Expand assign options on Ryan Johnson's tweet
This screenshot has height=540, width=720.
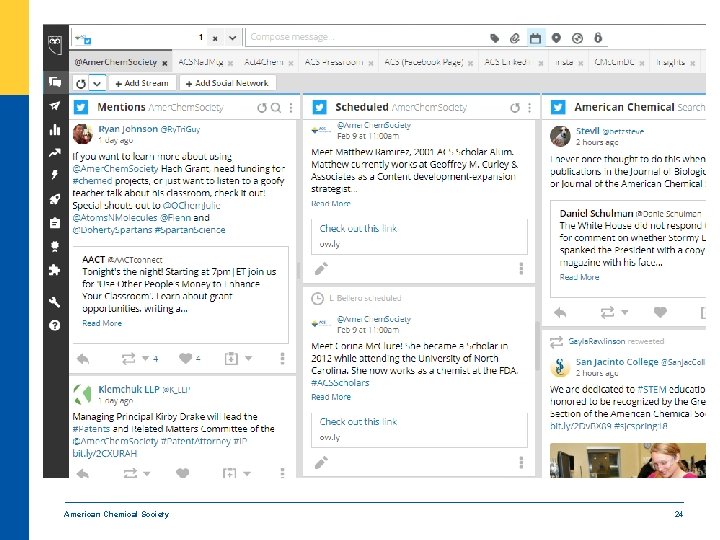click(x=248, y=358)
